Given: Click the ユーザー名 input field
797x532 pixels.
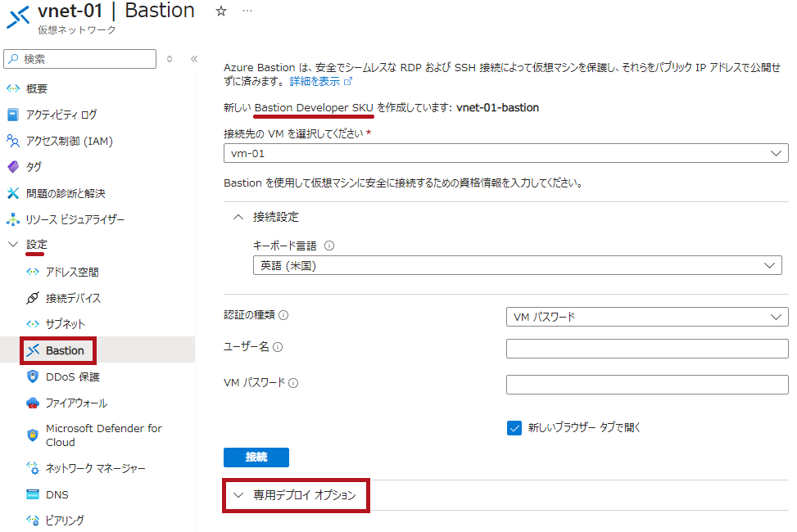Looking at the screenshot, I should 647,349.
